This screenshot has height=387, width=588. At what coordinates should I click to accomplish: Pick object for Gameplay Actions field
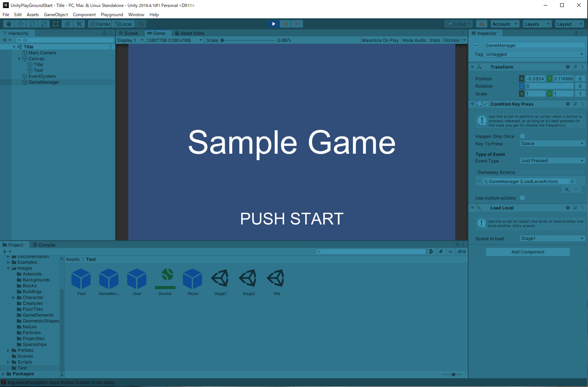[x=572, y=181]
